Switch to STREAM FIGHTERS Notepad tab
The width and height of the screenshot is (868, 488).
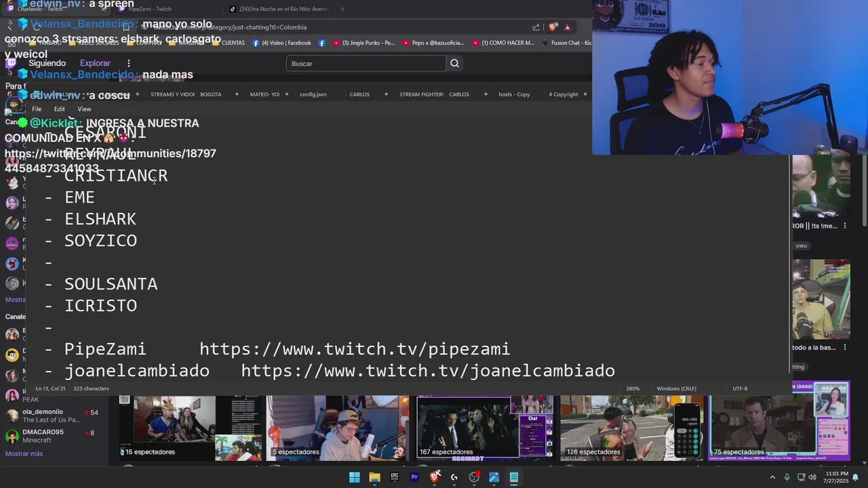421,94
